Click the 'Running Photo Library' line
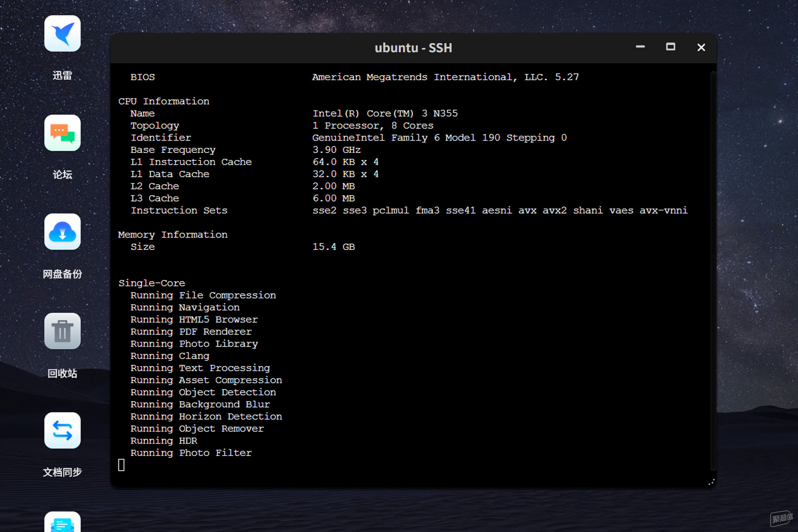The image size is (798, 532). (194, 344)
